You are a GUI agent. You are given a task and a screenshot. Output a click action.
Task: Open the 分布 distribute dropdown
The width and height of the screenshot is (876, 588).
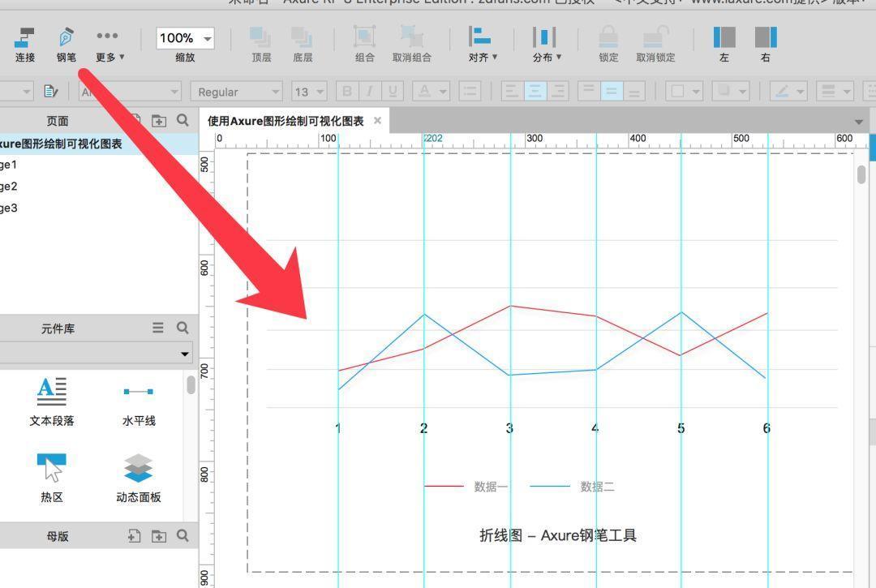coord(546,45)
